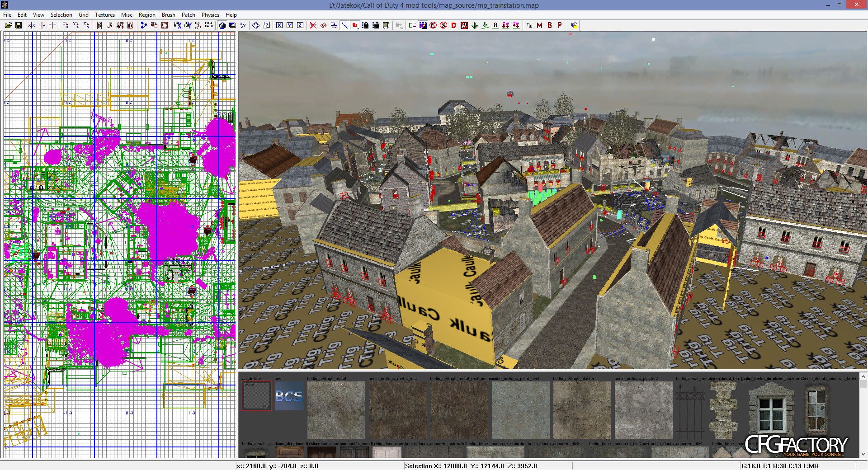The width and height of the screenshot is (868, 470).
Task: Select the berlin_ceilings_metal texture
Action: click(x=336, y=410)
